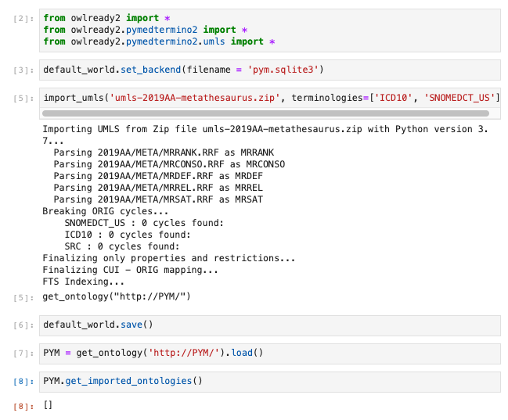Click the [6] prompt beside default_world.save()
The height and width of the screenshot is (420, 508).
(x=23, y=325)
